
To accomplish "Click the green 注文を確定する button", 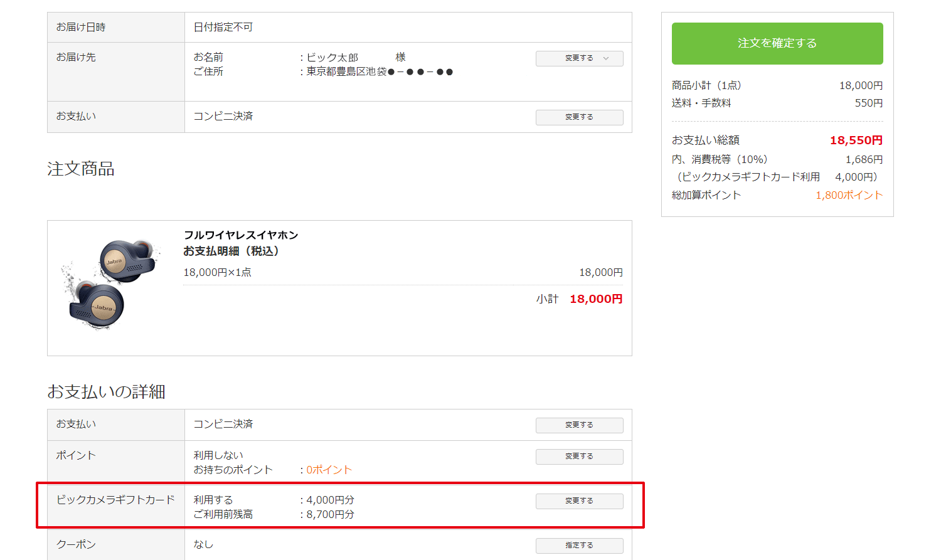I will (x=777, y=43).
